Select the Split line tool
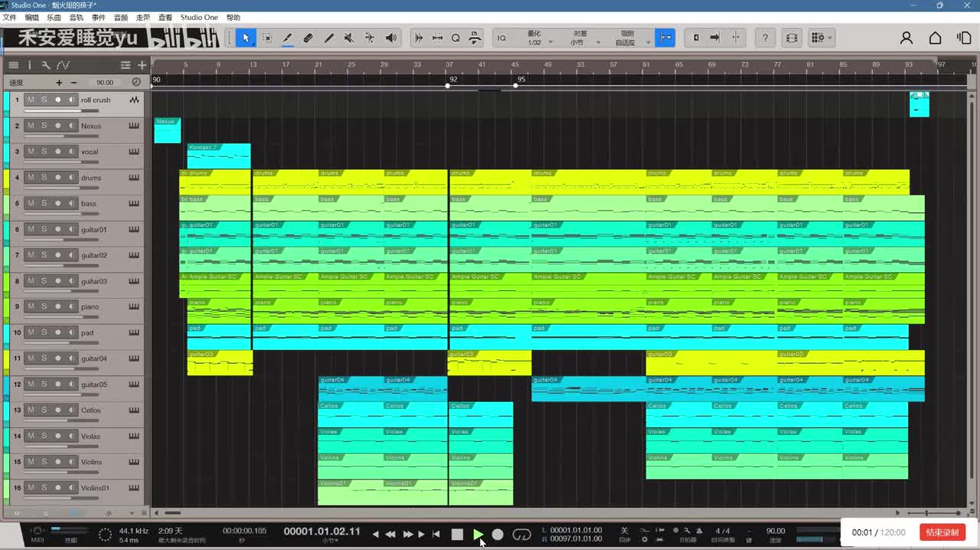 (x=329, y=38)
